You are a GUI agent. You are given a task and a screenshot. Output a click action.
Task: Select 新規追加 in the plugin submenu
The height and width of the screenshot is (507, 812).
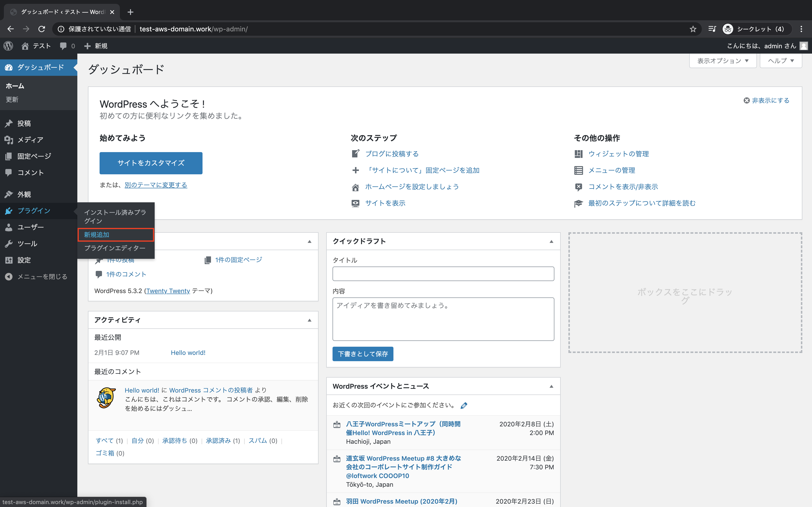97,235
